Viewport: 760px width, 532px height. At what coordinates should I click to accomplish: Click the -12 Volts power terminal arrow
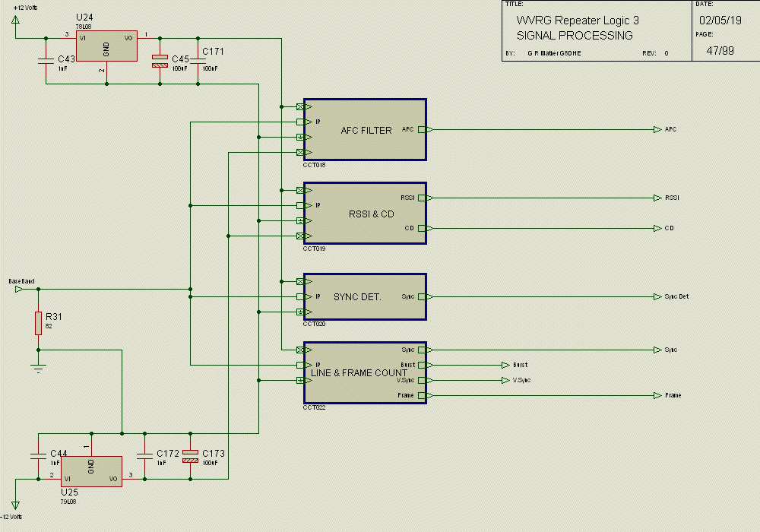point(15,505)
